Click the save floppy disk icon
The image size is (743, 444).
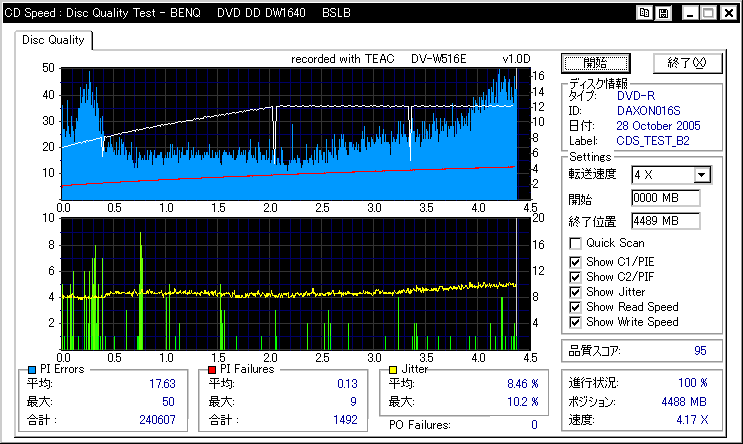(663, 13)
